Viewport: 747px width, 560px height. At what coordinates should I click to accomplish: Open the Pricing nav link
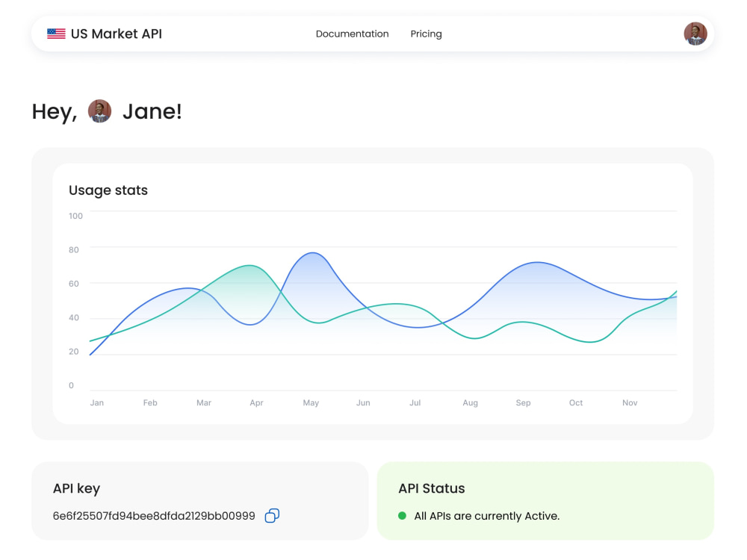click(426, 34)
